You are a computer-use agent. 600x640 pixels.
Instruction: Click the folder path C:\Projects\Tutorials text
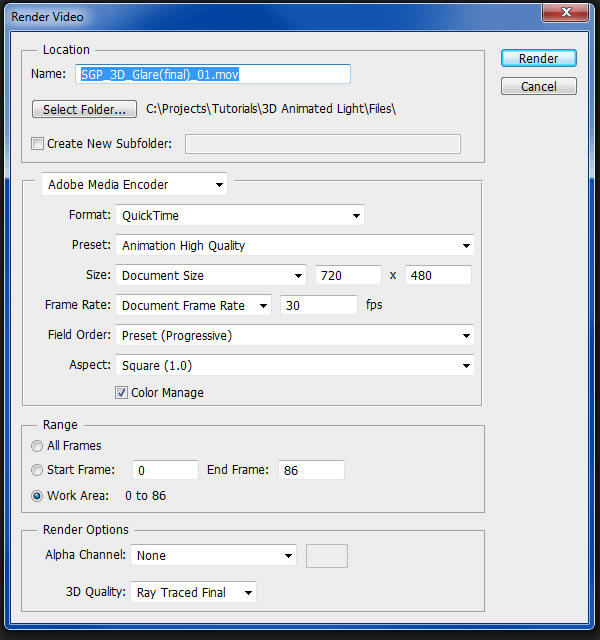tap(271, 109)
